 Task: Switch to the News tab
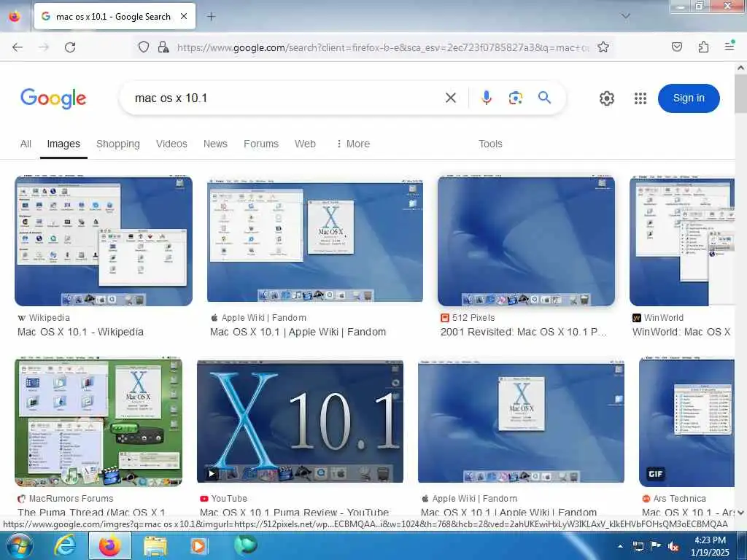pyautogui.click(x=215, y=144)
